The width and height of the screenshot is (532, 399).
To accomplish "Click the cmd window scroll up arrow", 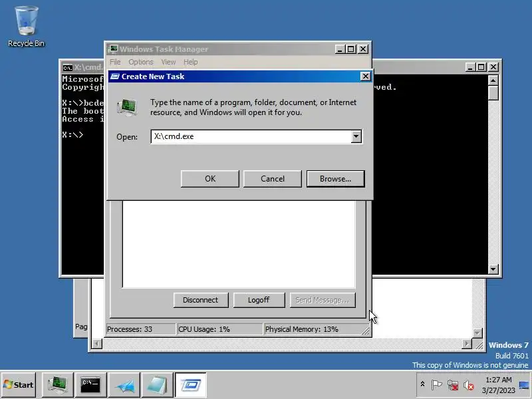I will click(493, 80).
